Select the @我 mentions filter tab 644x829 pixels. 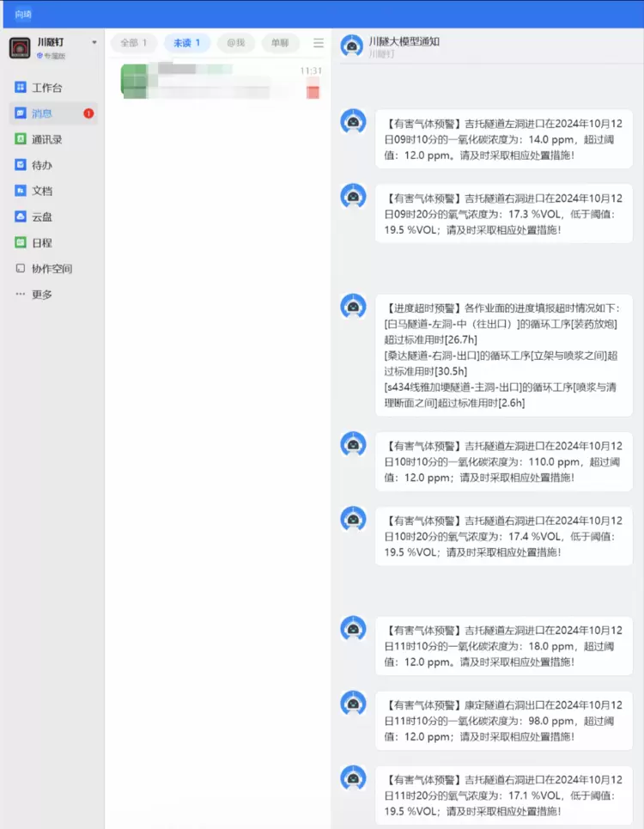tap(236, 43)
